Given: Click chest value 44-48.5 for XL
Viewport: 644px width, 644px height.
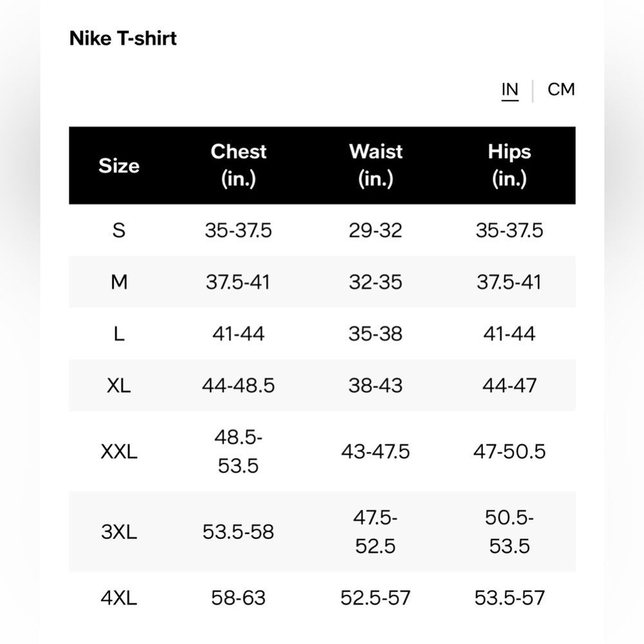Looking at the screenshot, I should 238,386.
